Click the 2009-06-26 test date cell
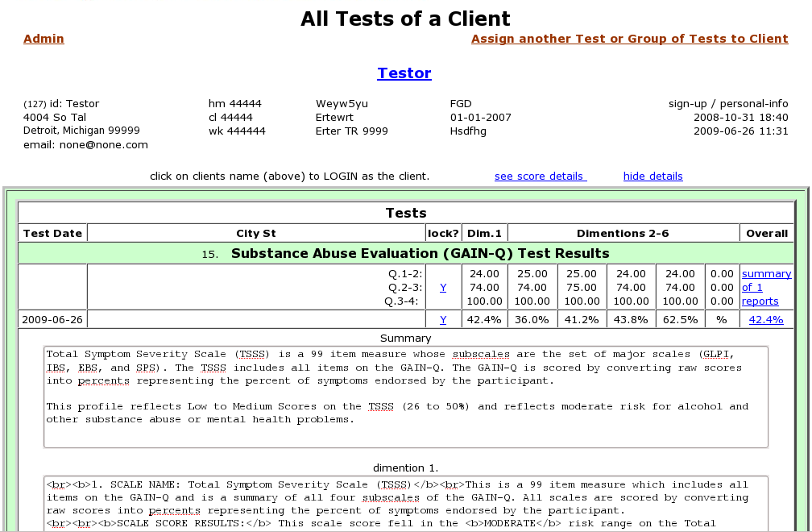The width and height of the screenshot is (812, 532). point(52,320)
